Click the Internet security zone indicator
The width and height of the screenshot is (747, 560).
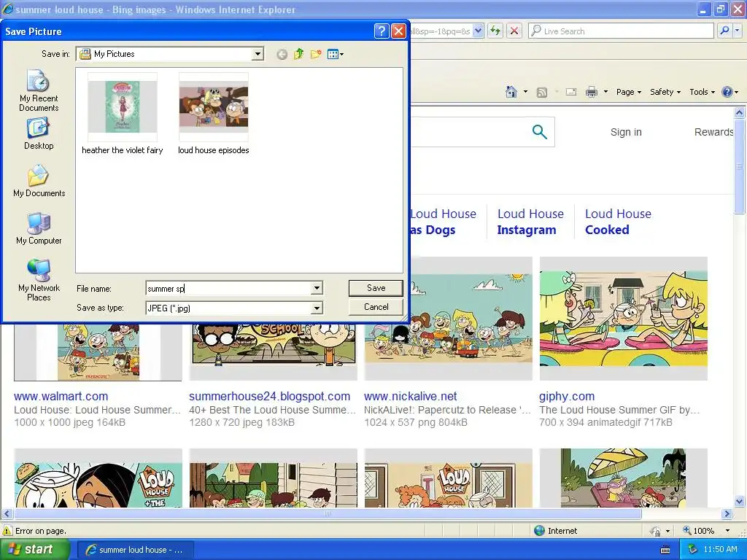[x=555, y=531]
